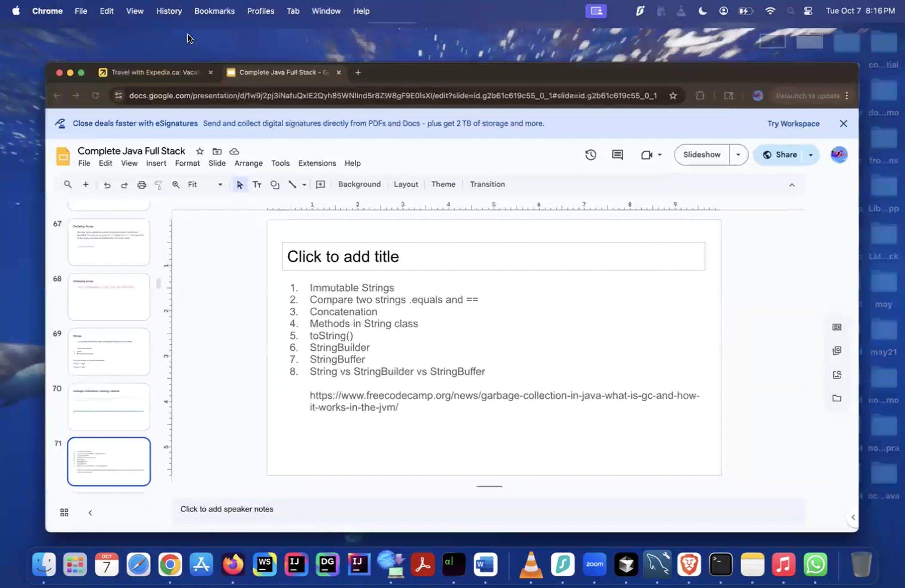This screenshot has width=905, height=588.
Task: Open Transition panel button
Action: coord(487,184)
